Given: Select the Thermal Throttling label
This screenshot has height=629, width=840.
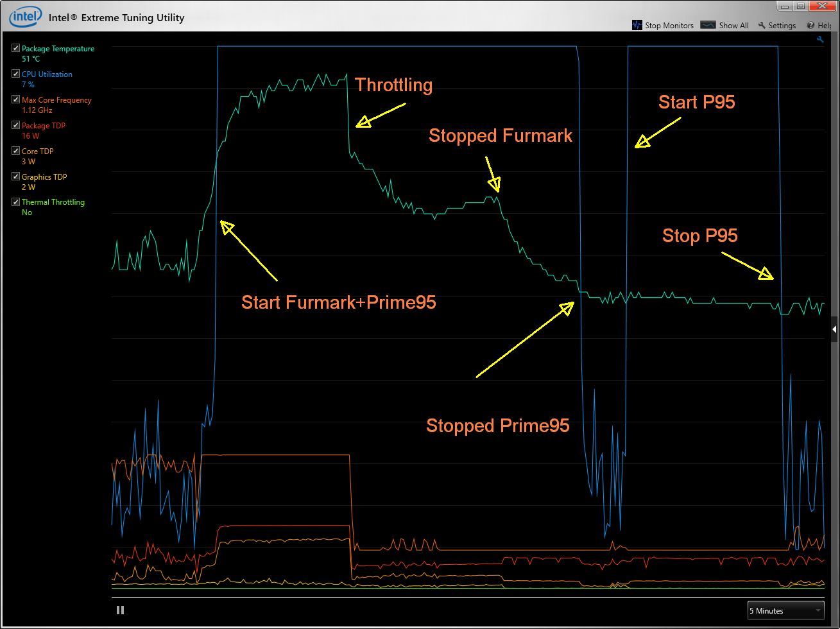Looking at the screenshot, I should [x=53, y=202].
